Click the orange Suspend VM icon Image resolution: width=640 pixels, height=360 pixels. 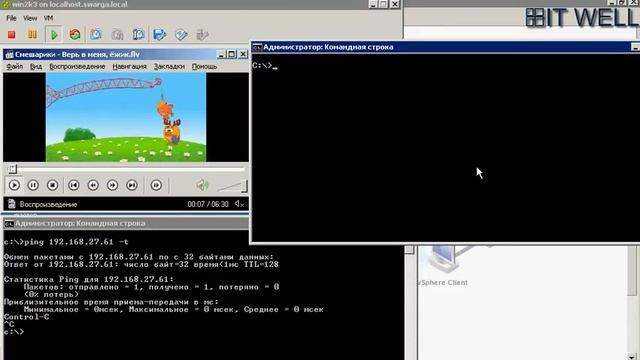[32, 35]
